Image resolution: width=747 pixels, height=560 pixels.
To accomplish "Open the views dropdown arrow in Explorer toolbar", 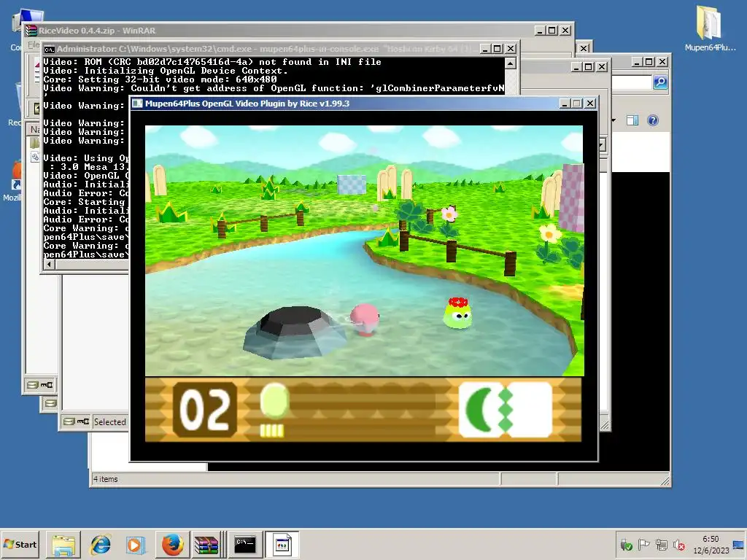I will tap(614, 120).
